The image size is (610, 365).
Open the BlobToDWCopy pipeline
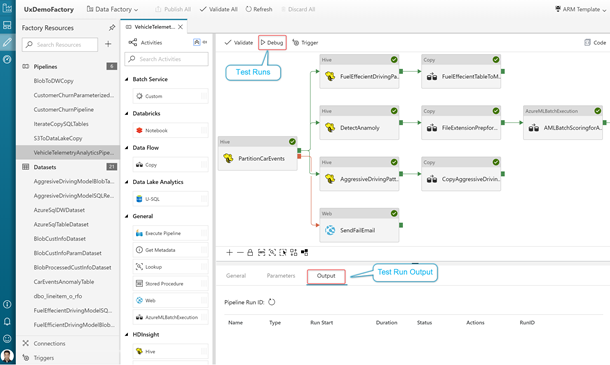click(54, 81)
